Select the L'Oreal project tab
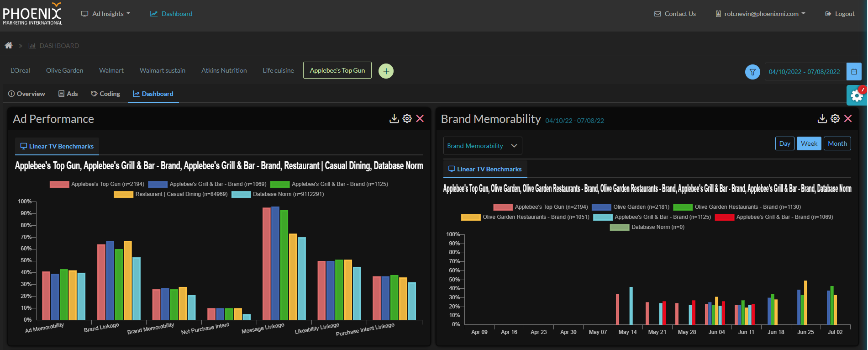This screenshot has width=868, height=350. (x=20, y=70)
